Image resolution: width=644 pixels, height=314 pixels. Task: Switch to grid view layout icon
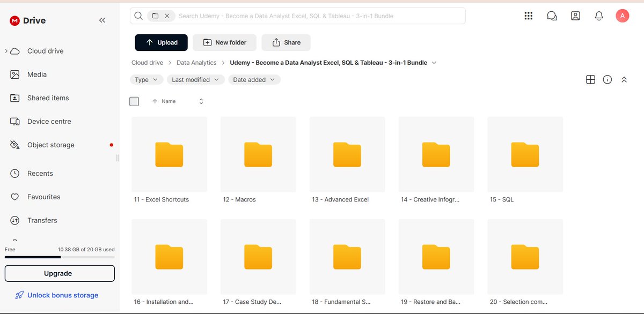point(590,80)
